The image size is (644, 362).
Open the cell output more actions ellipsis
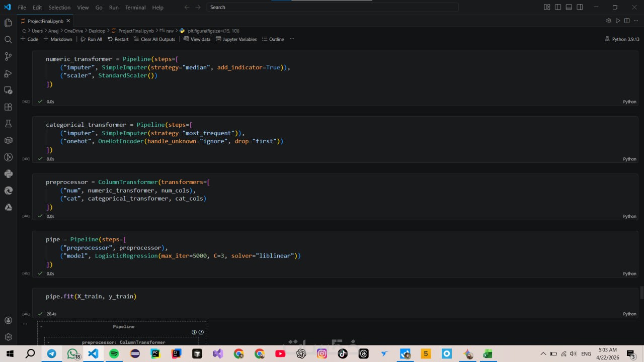(x=25, y=324)
